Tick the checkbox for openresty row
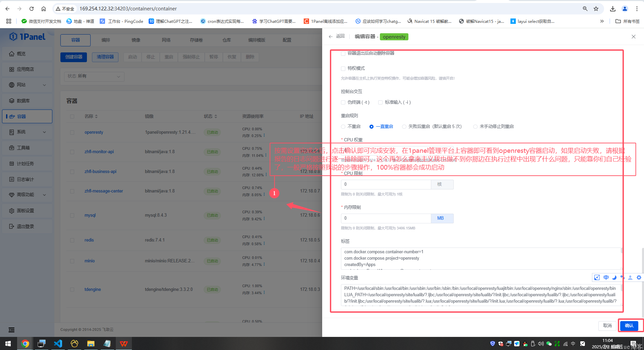The width and height of the screenshot is (644, 350). click(x=72, y=132)
